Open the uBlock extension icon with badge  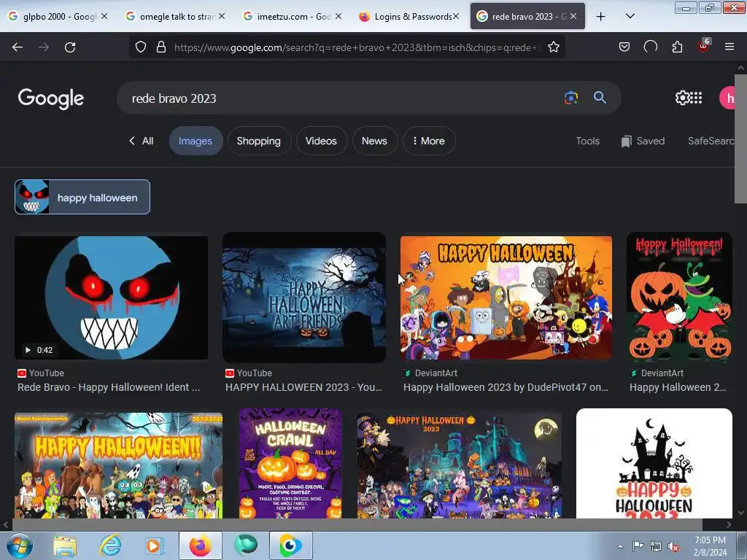point(704,46)
